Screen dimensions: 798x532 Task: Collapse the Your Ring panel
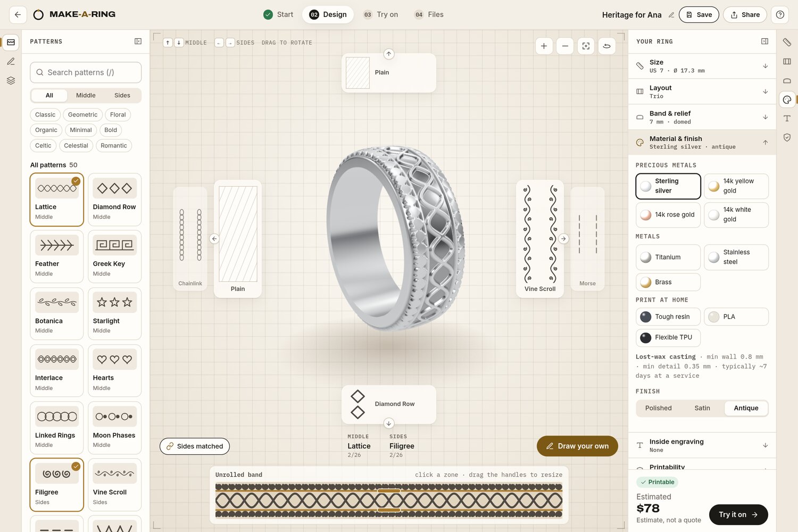(764, 41)
